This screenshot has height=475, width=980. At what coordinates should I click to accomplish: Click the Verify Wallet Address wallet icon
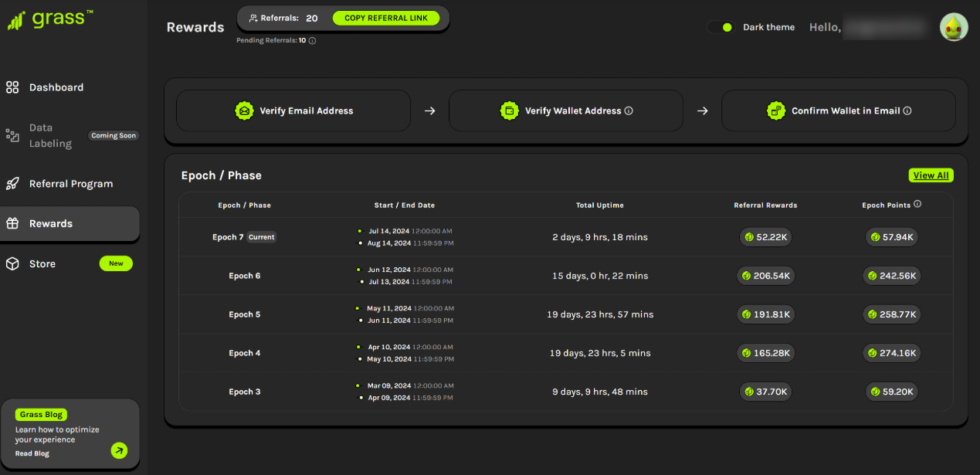coord(510,110)
